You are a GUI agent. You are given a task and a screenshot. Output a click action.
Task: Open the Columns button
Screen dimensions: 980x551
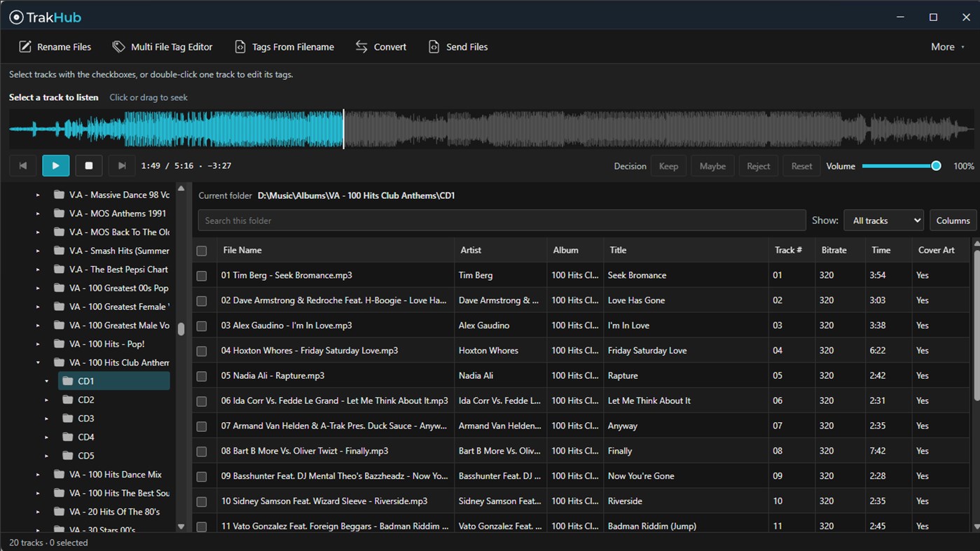tap(953, 221)
